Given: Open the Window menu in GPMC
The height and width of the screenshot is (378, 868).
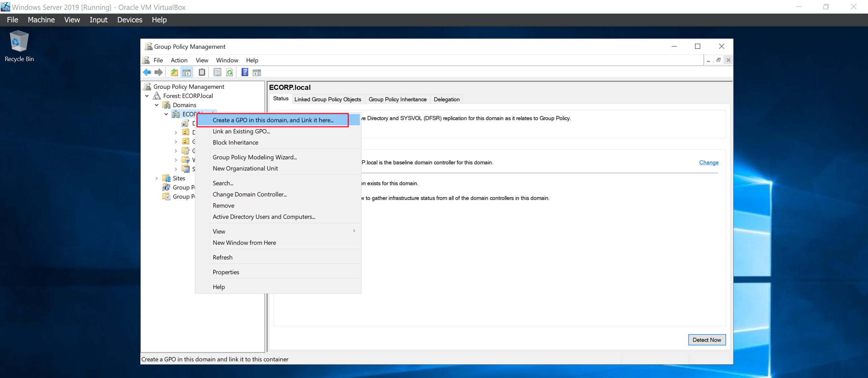Looking at the screenshot, I should 227,60.
